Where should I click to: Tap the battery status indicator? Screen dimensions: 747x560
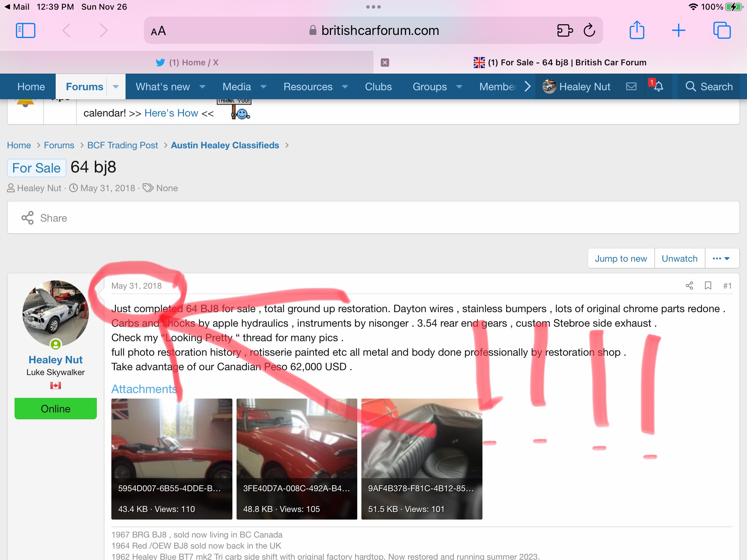click(x=734, y=7)
